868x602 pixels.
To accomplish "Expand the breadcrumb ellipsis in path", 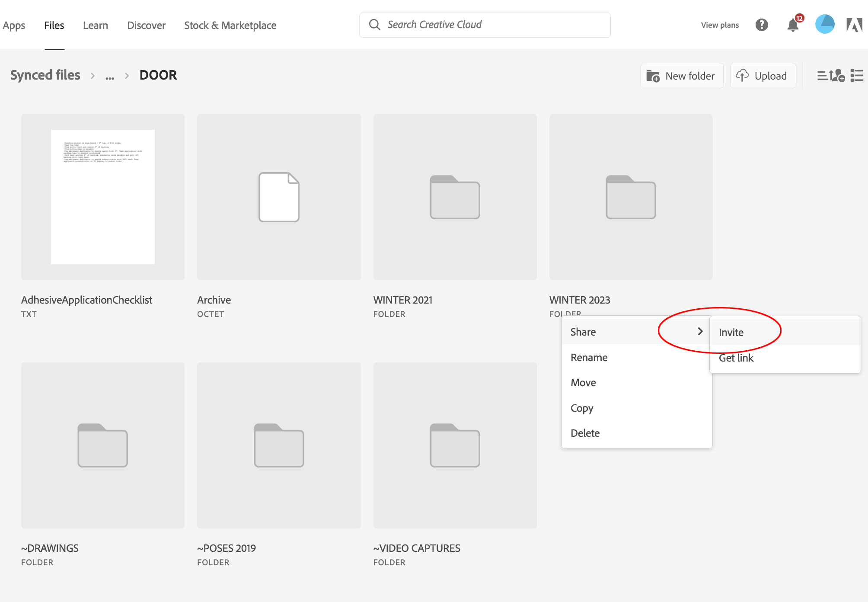I will pos(110,76).
